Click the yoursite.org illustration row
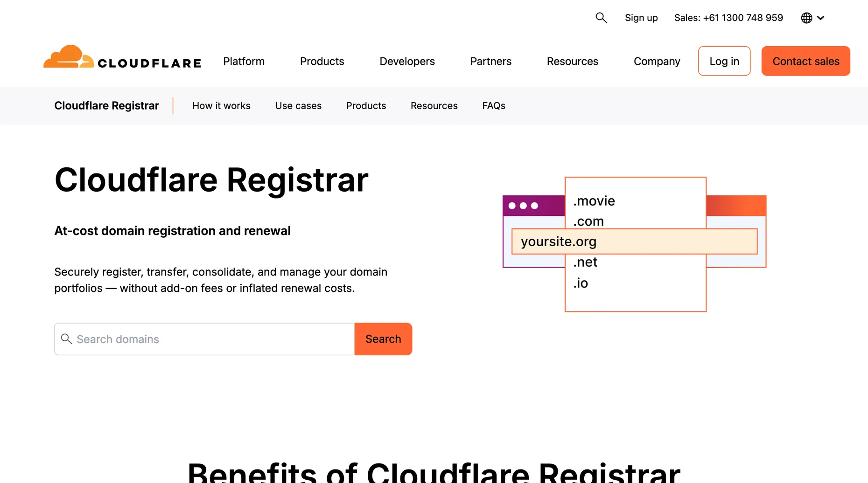This screenshot has width=868, height=483. tap(634, 241)
